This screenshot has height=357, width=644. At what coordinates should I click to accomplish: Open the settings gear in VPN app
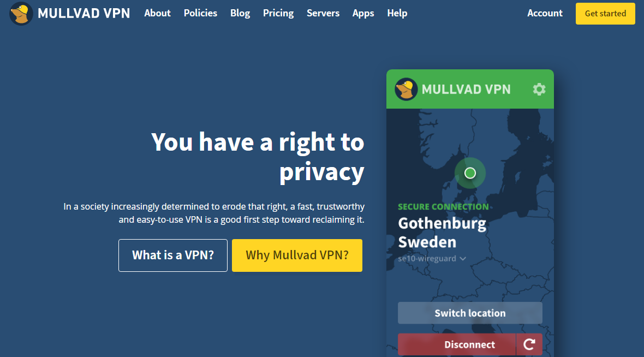click(539, 90)
